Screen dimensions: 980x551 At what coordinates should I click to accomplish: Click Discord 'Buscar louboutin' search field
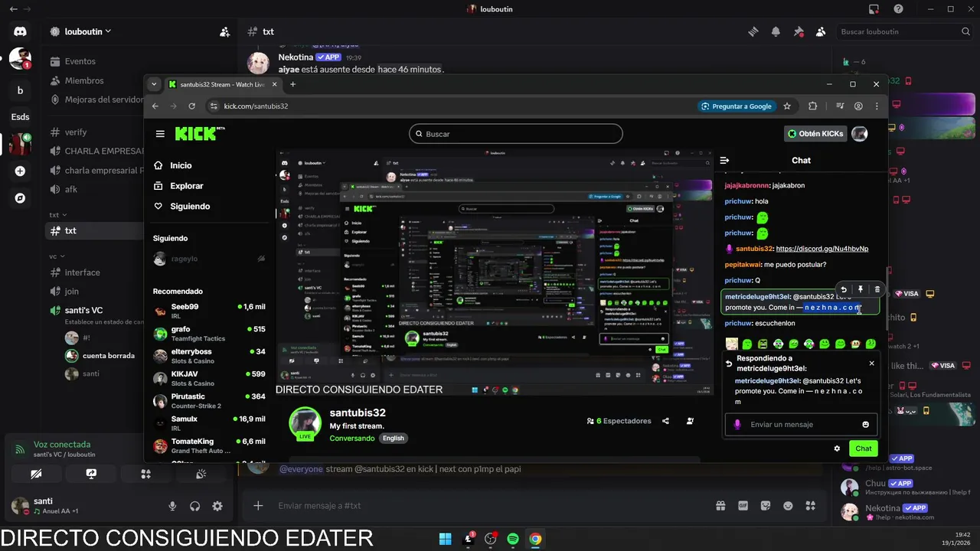903,31
